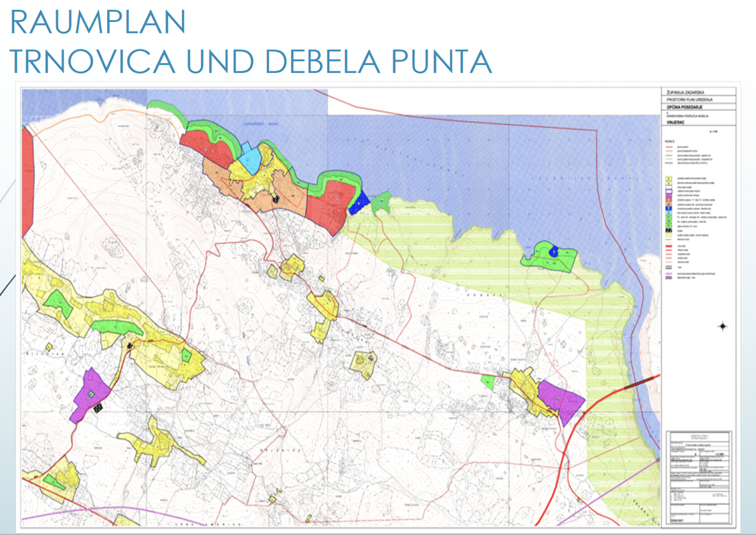Select the dark blue parcel beside the red coastal zone
Viewport: 756px width, 535px height.
(359, 203)
